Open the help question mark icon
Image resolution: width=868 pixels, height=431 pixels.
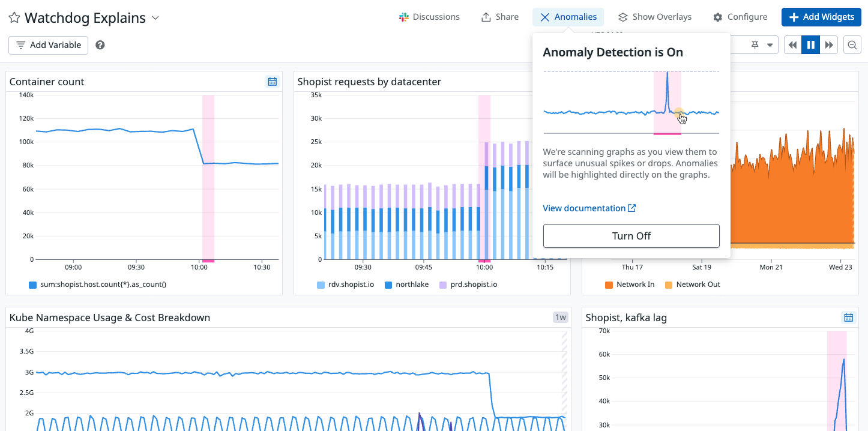point(100,45)
